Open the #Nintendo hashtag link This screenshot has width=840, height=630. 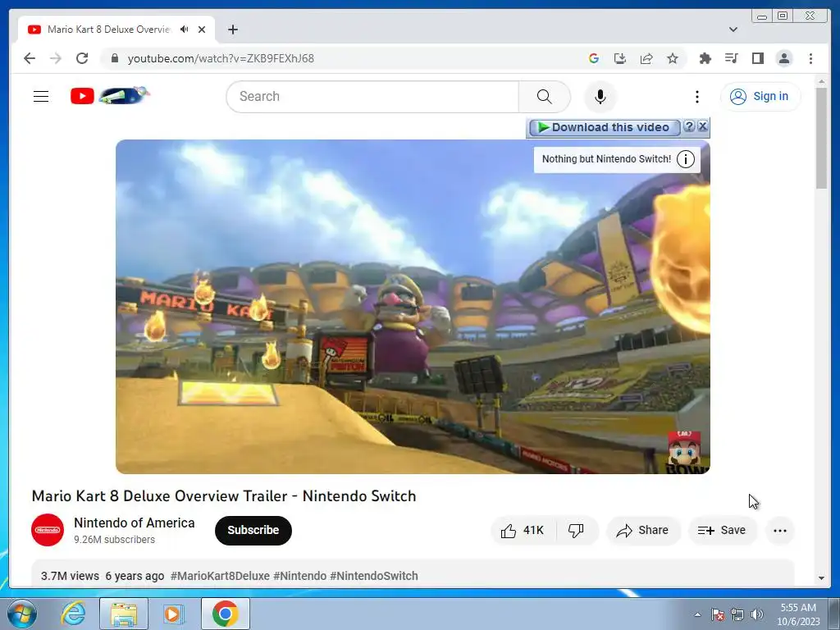coord(299,576)
